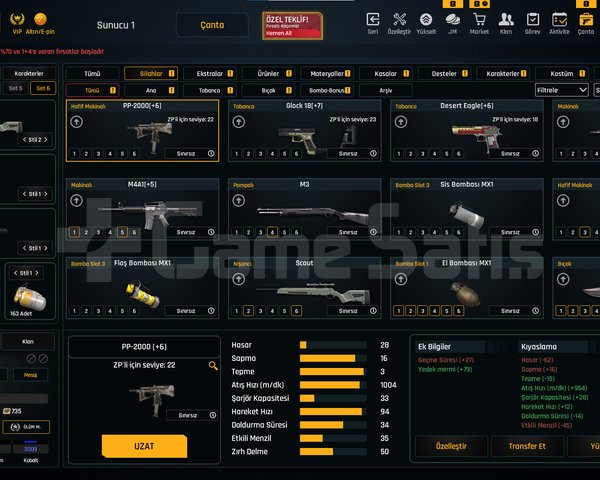The height and width of the screenshot is (480, 600).
Task: Toggle set slot 2 on Glock 18[+7] card
Action: [248, 153]
